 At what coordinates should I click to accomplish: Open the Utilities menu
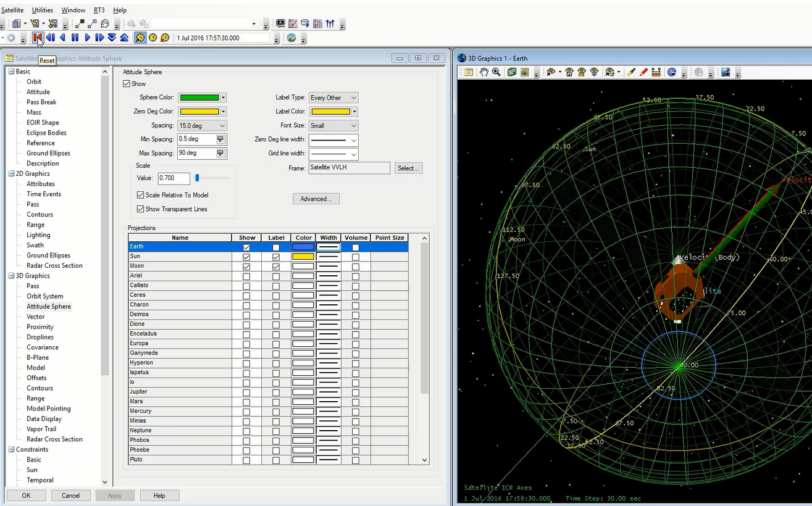click(42, 9)
